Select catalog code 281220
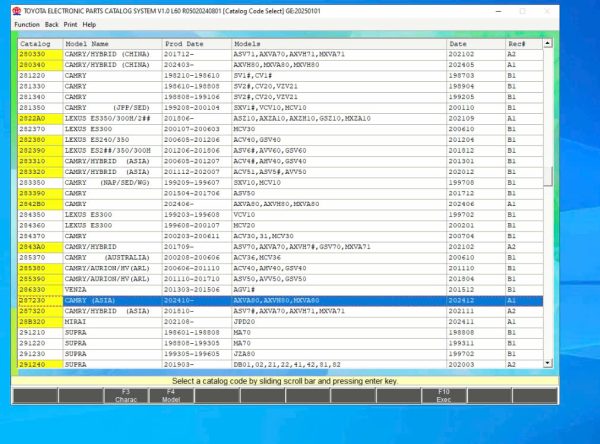 coord(40,76)
